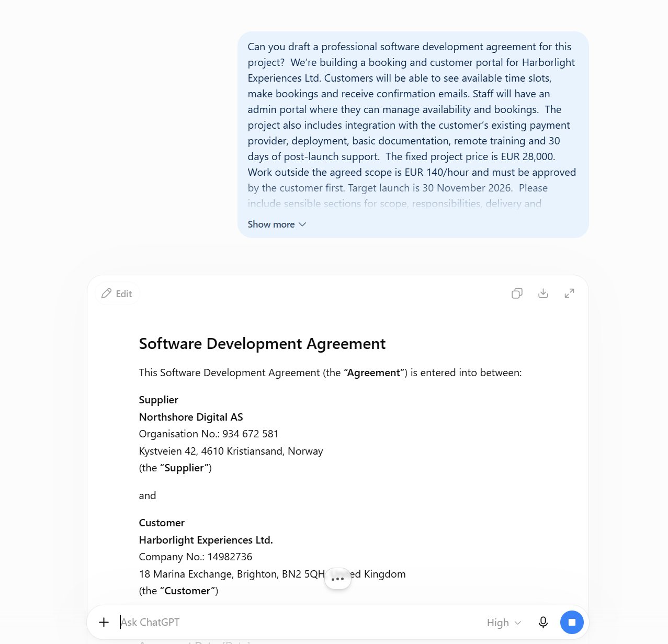Open the High reasoning effort dropdown
This screenshot has width=668, height=644.
pyautogui.click(x=504, y=623)
